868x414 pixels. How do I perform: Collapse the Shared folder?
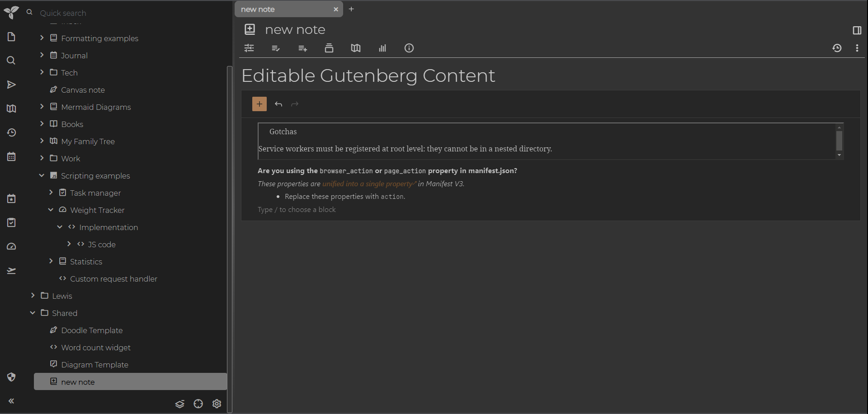[x=32, y=313]
